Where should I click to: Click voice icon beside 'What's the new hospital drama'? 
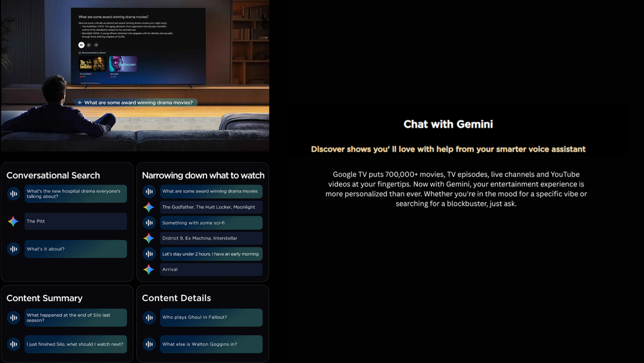pos(14,193)
